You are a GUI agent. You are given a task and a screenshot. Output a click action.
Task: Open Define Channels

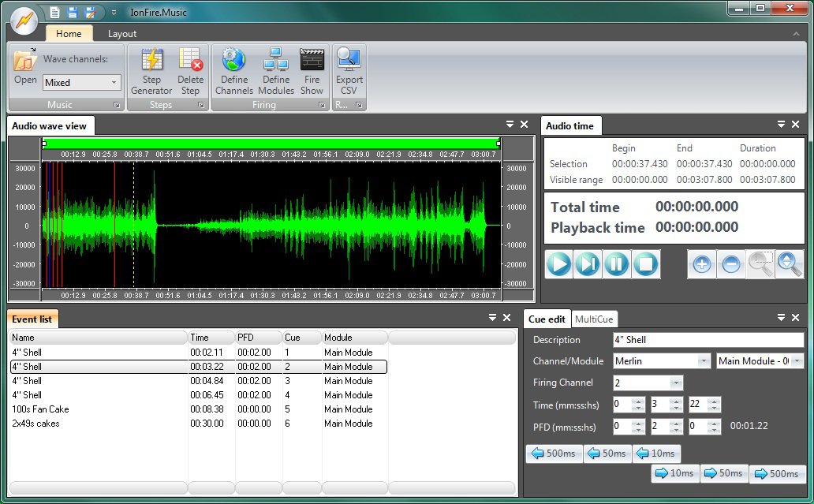coord(234,72)
